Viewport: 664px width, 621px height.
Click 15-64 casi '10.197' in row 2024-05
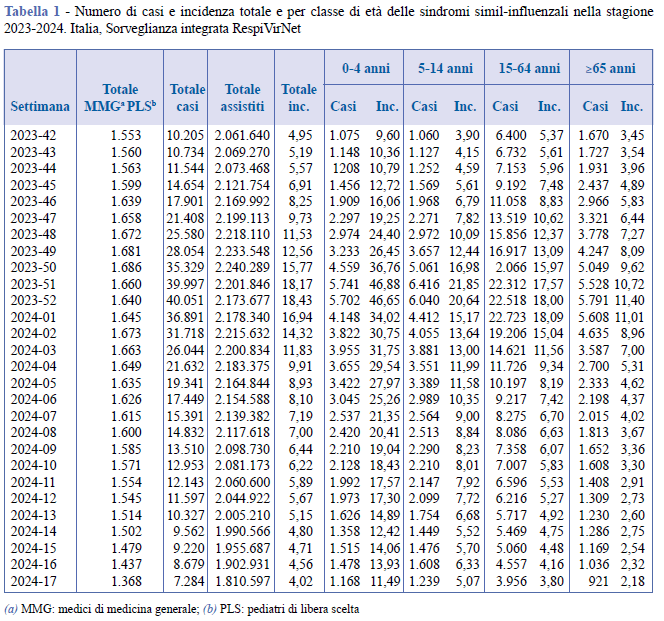pyautogui.click(x=508, y=383)
